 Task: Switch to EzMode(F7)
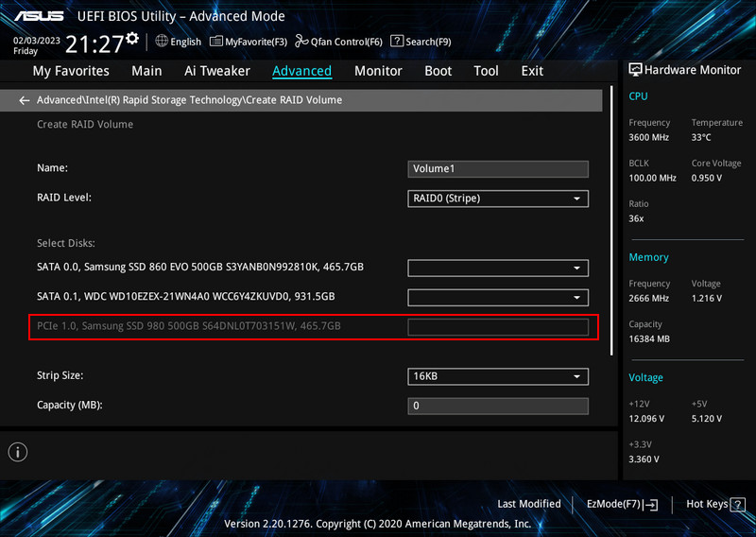[622, 504]
